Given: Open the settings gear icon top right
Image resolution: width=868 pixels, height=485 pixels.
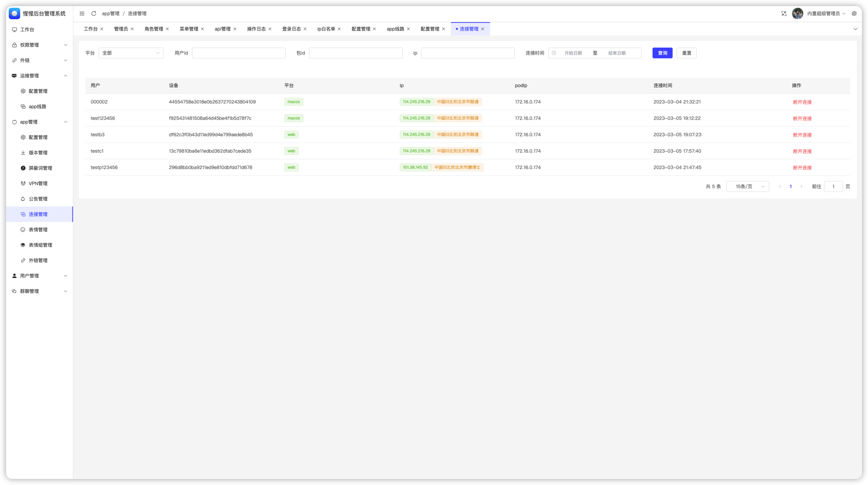Looking at the screenshot, I should click(x=854, y=13).
